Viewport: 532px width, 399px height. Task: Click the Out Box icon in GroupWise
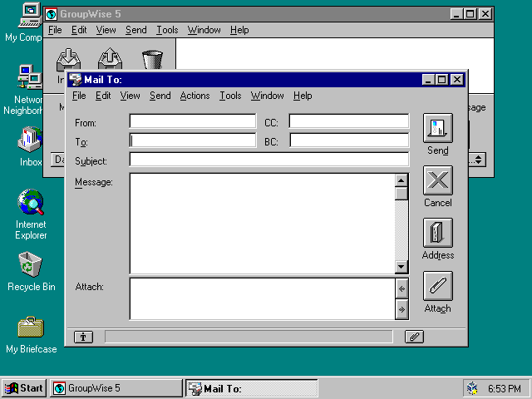click(x=110, y=59)
